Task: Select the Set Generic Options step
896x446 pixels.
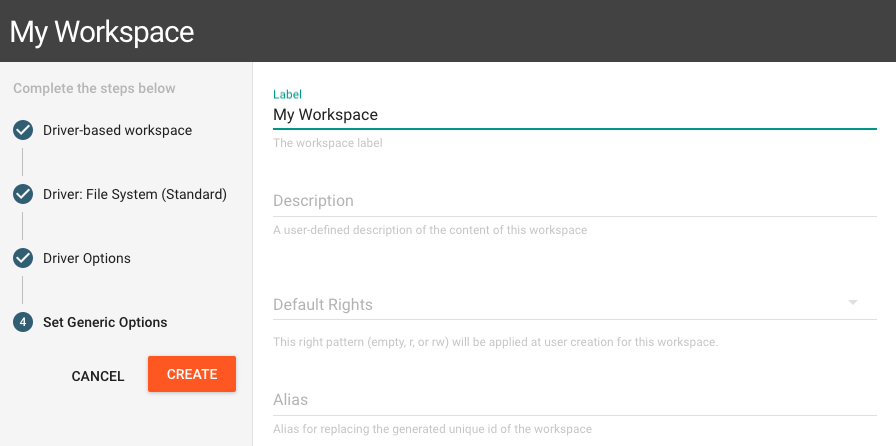Action: tap(105, 322)
